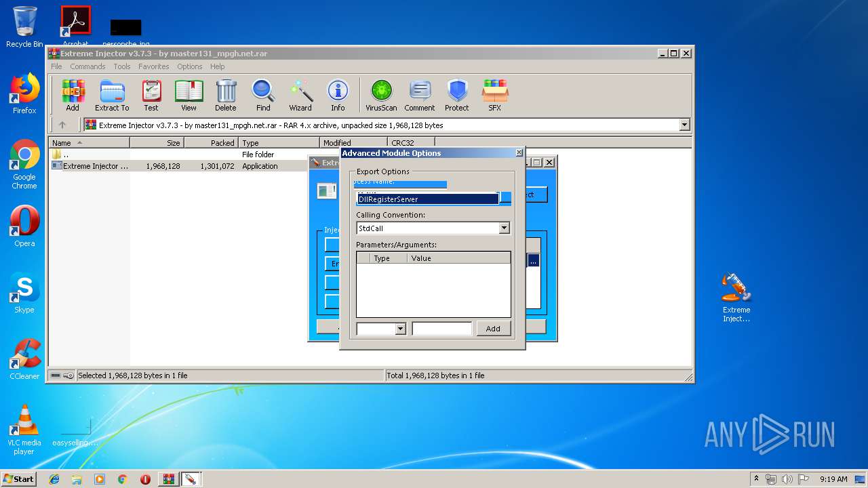Click the Extract To toolbar icon
This screenshot has height=488, width=868.
(112, 95)
